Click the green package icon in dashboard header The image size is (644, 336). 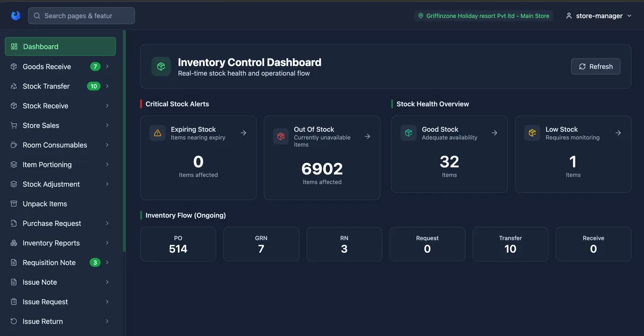point(161,67)
